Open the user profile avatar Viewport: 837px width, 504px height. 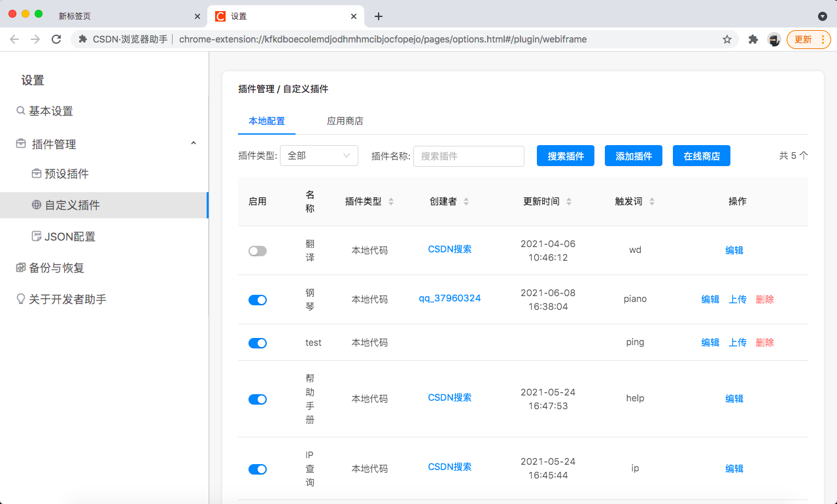click(774, 39)
